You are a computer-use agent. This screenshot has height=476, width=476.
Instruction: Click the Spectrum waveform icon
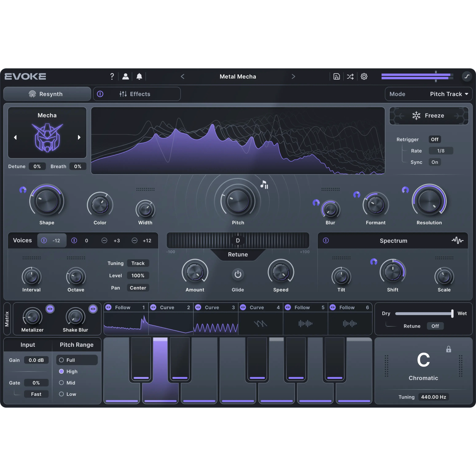point(457,241)
